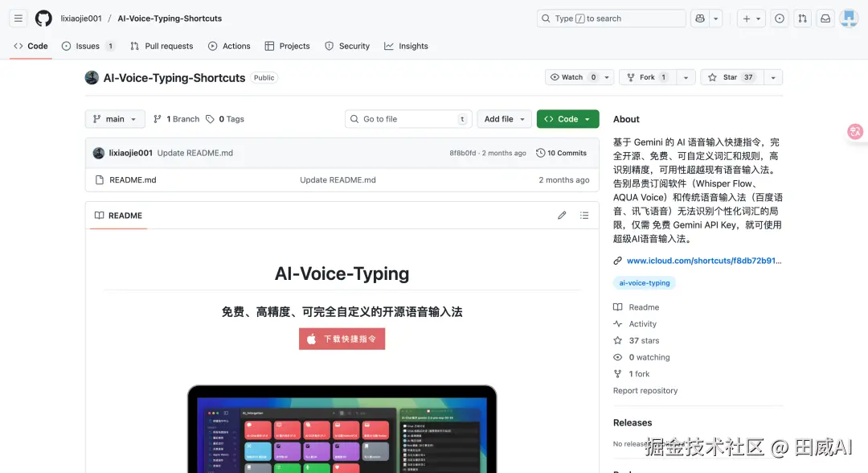Open the Releases heading link
Image resolution: width=868 pixels, height=473 pixels.
[x=633, y=422]
